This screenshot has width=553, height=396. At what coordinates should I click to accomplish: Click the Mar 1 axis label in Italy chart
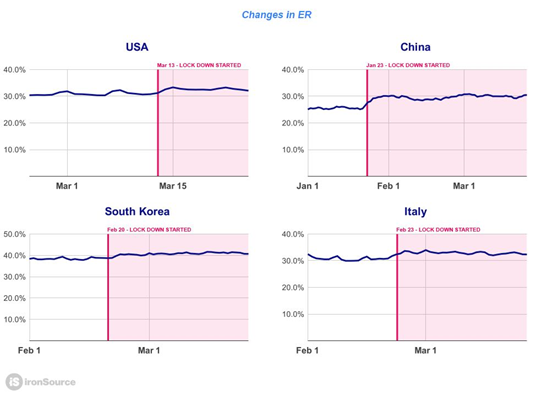(x=425, y=350)
